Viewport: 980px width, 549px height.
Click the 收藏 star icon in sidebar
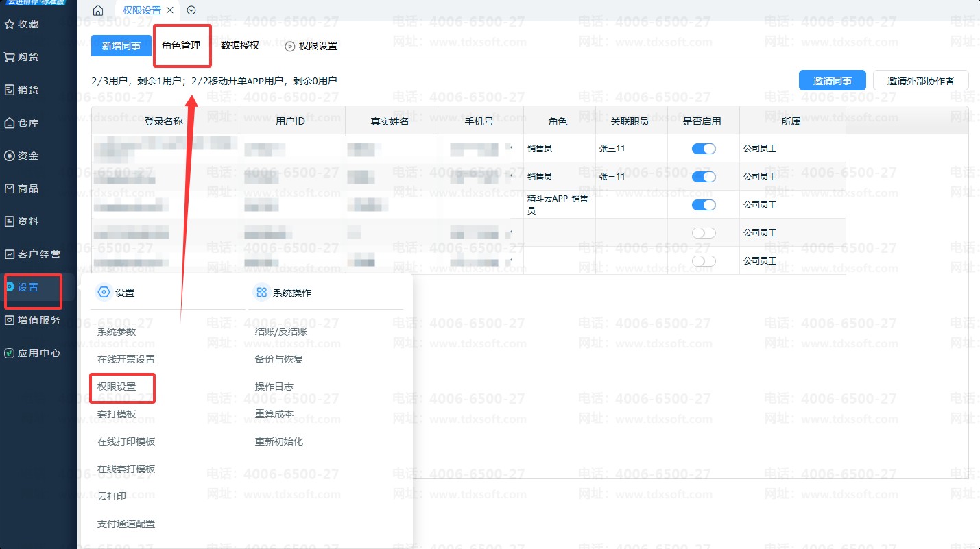click(x=10, y=24)
